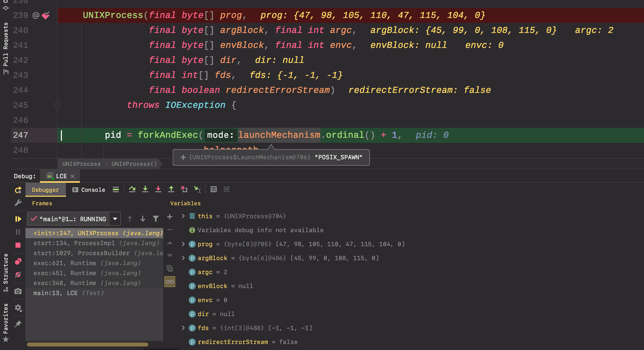Take thread dump camera icon
Screen dimensions: 644x350
18,291
